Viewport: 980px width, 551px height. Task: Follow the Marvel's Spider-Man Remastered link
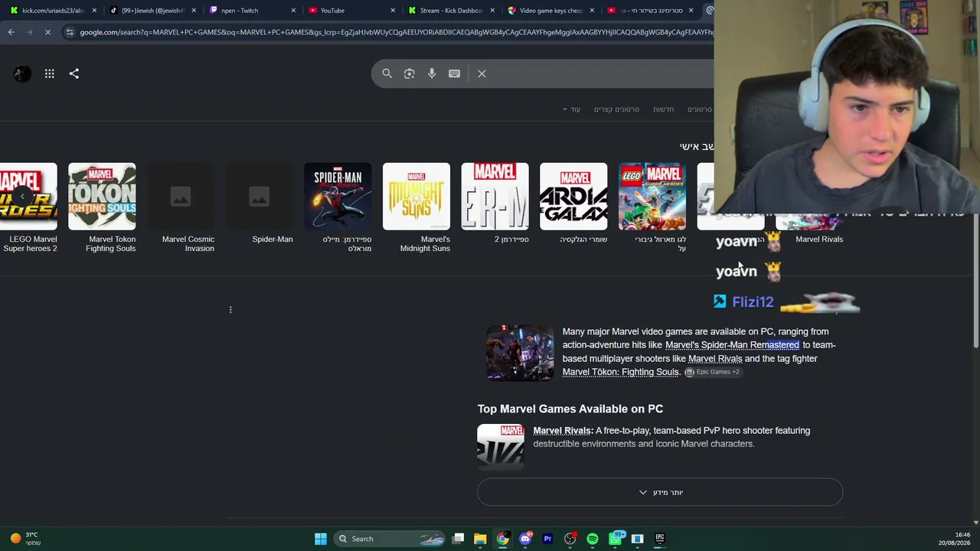[x=732, y=345]
